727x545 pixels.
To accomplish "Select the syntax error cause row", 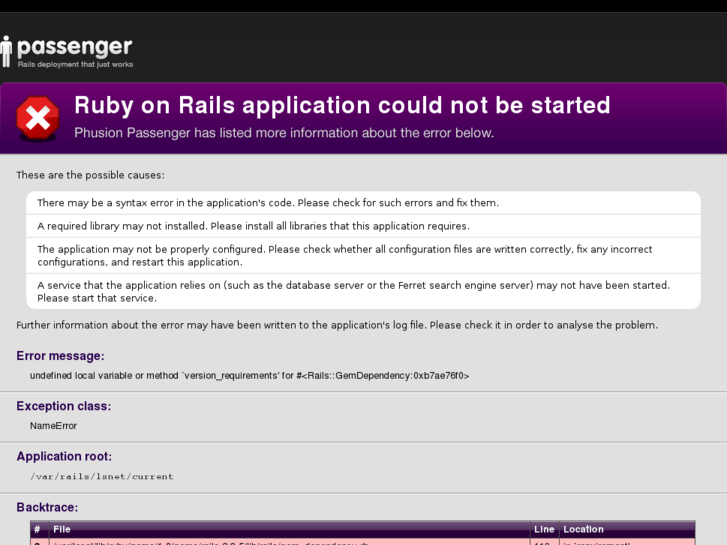I will (364, 203).
